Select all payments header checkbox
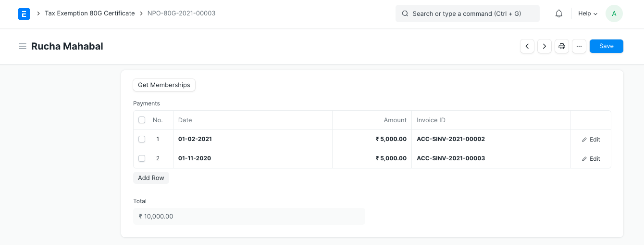This screenshot has height=245, width=644. pyautogui.click(x=142, y=120)
